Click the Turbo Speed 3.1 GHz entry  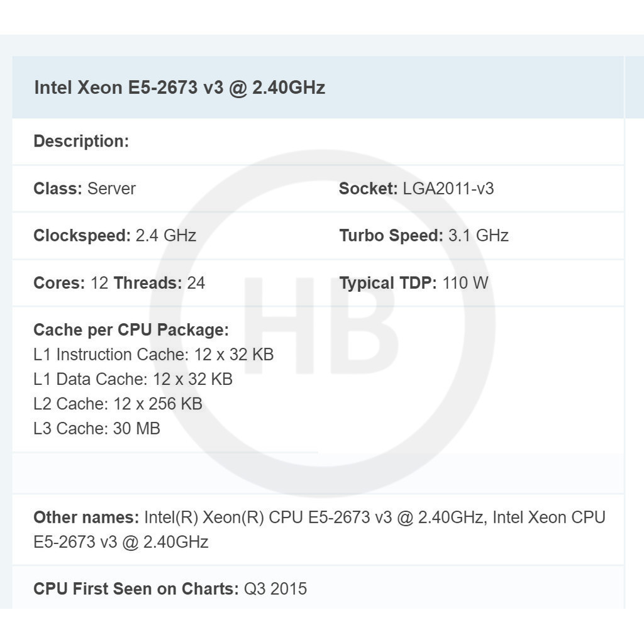coord(423,236)
